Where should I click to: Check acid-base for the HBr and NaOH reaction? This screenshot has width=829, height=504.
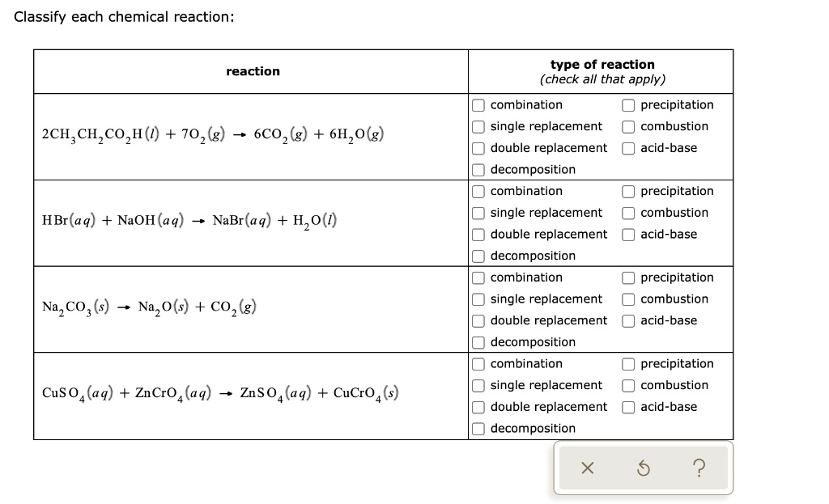628,234
